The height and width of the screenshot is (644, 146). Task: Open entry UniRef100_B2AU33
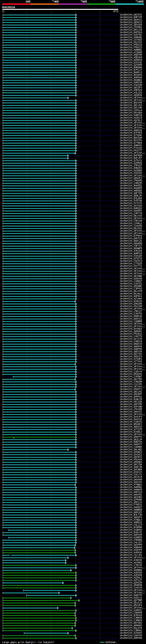pos(131,301)
